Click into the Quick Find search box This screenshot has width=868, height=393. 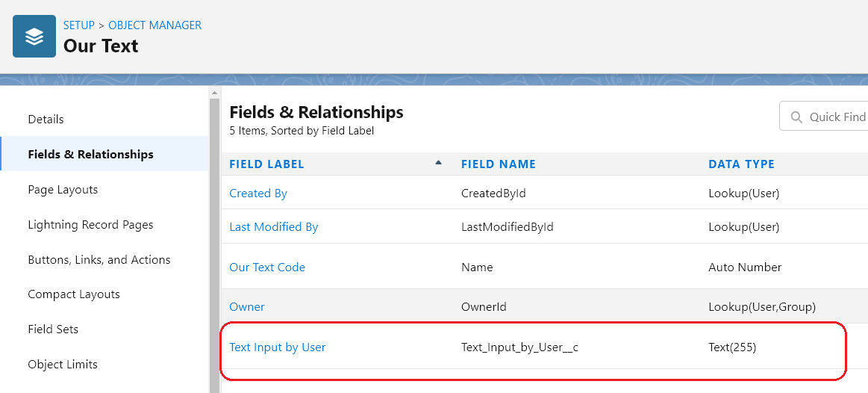[x=825, y=116]
